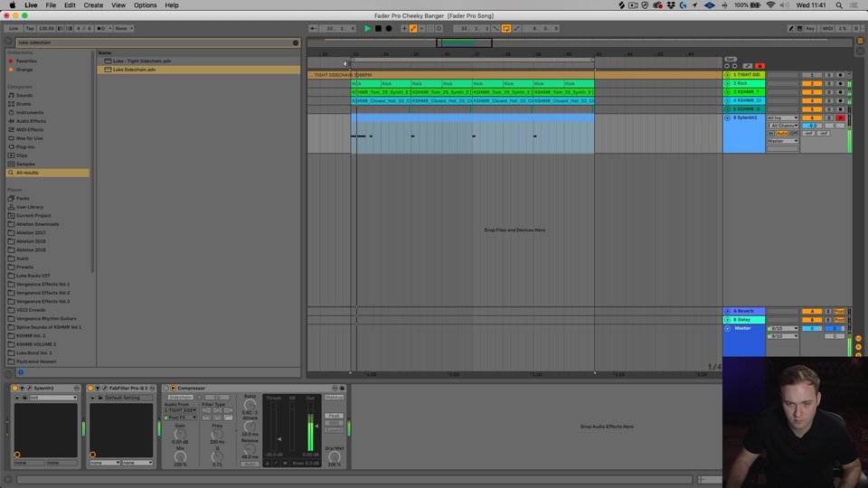Open the Drums category
868x488 pixels.
click(x=24, y=104)
